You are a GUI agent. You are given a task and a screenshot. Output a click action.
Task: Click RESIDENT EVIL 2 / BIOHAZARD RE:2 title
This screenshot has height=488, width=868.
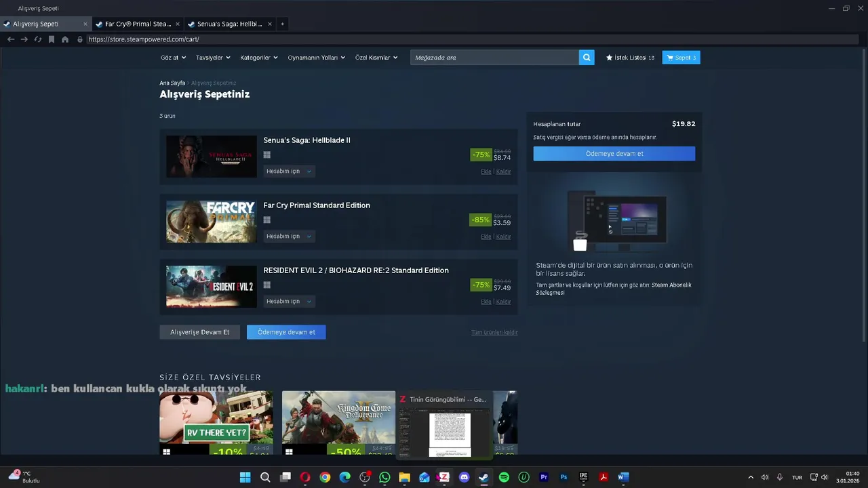click(x=356, y=270)
